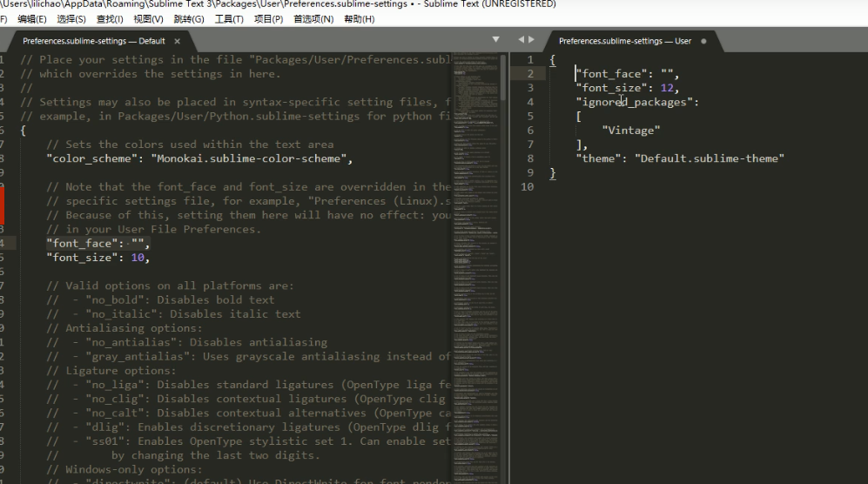Open the 工具(T) menu
The image size is (868, 484).
click(x=229, y=19)
